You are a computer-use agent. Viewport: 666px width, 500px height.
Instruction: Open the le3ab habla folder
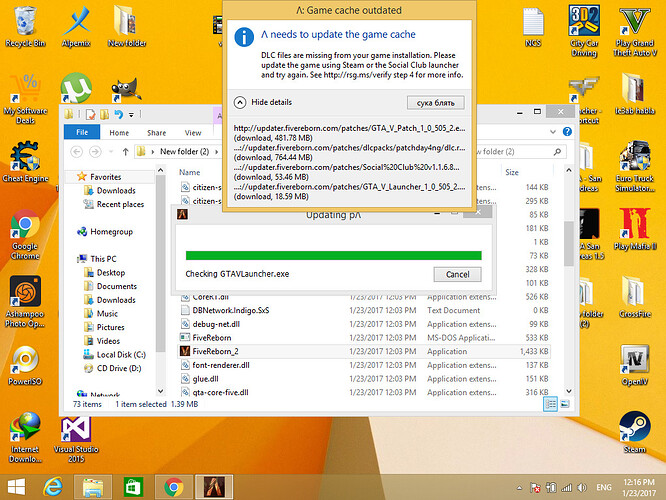(635, 93)
